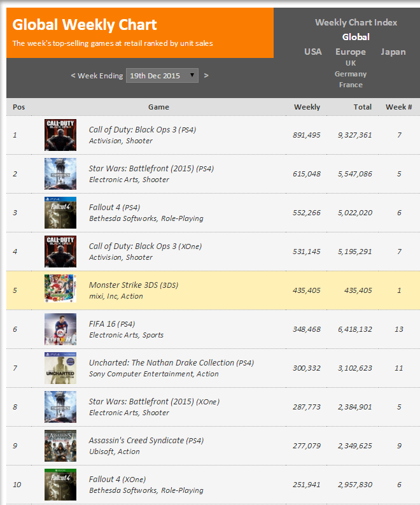Open Fallout 4 PS4 cover art
The image size is (420, 505).
60,213
